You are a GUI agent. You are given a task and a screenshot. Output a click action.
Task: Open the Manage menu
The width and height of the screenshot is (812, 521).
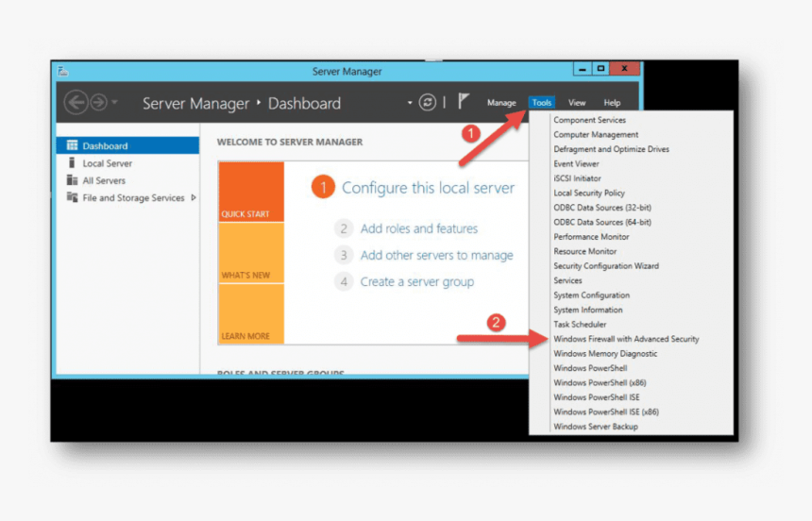click(501, 103)
